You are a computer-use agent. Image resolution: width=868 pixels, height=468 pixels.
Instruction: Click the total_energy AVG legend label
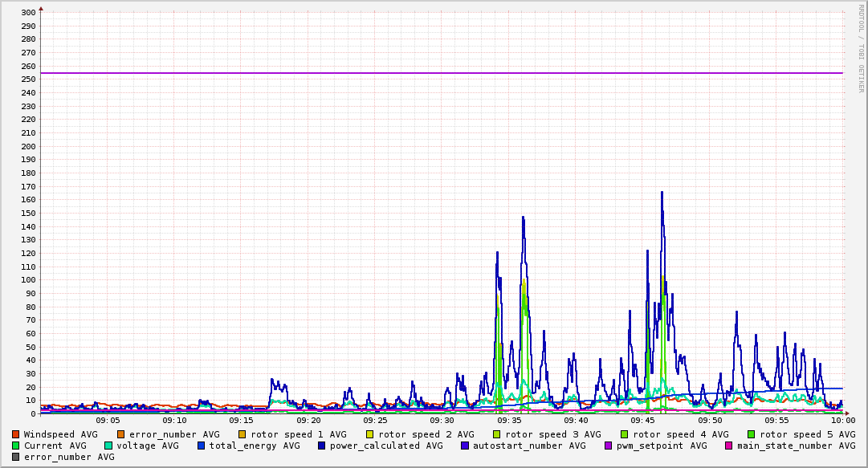coord(255,446)
